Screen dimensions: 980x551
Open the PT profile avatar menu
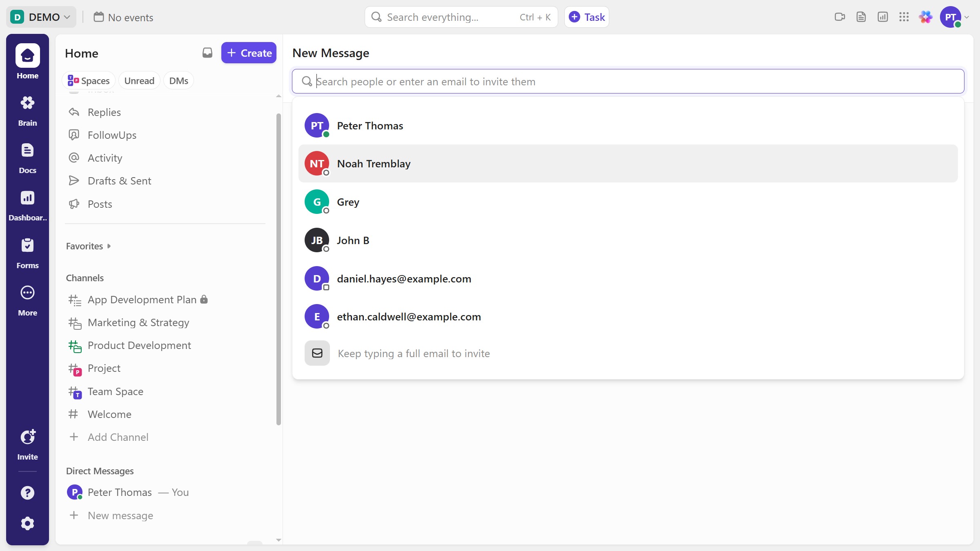[951, 17]
